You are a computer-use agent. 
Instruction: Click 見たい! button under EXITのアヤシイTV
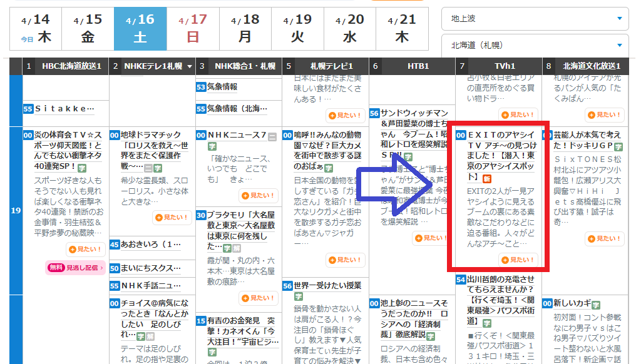coord(518,260)
